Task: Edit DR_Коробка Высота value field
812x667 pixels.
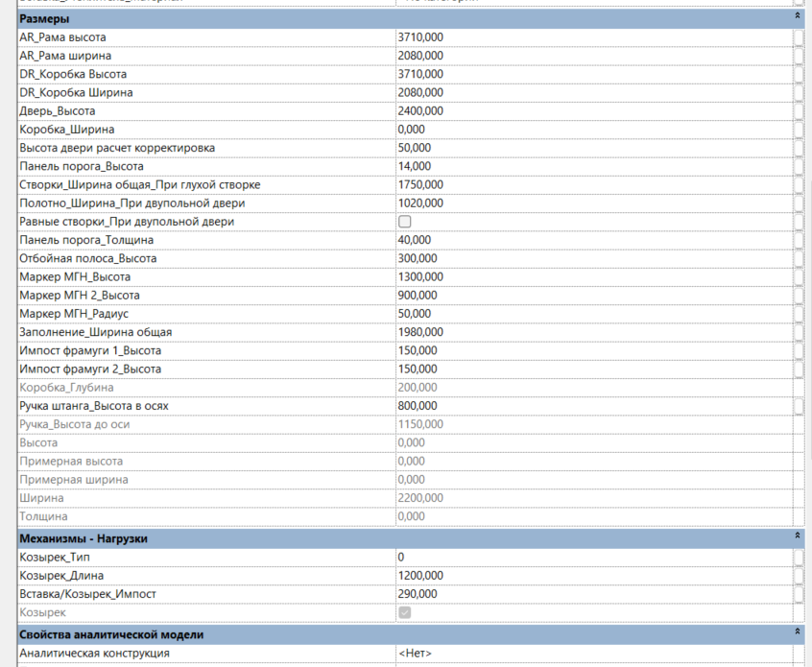Action: (594, 74)
